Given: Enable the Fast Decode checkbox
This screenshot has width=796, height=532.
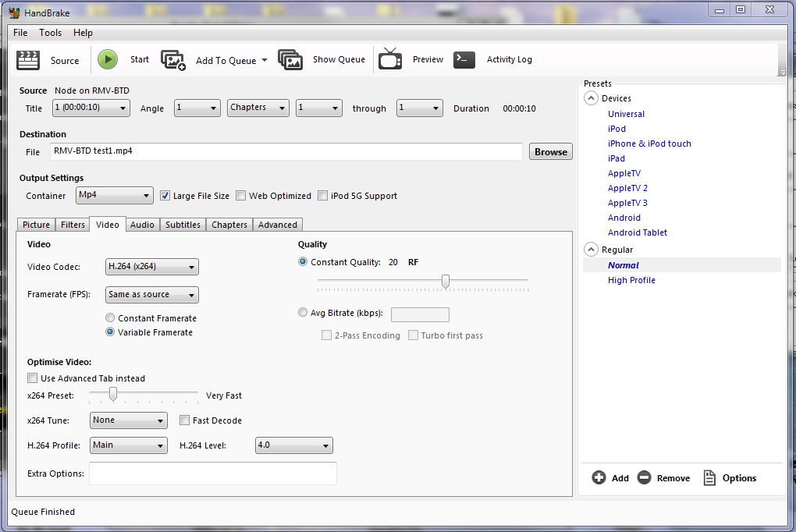Looking at the screenshot, I should click(x=185, y=420).
